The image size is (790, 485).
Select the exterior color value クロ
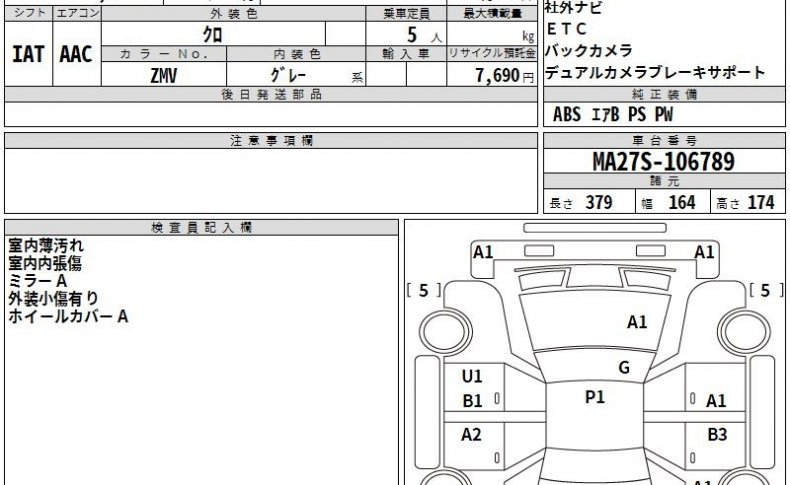coord(213,35)
